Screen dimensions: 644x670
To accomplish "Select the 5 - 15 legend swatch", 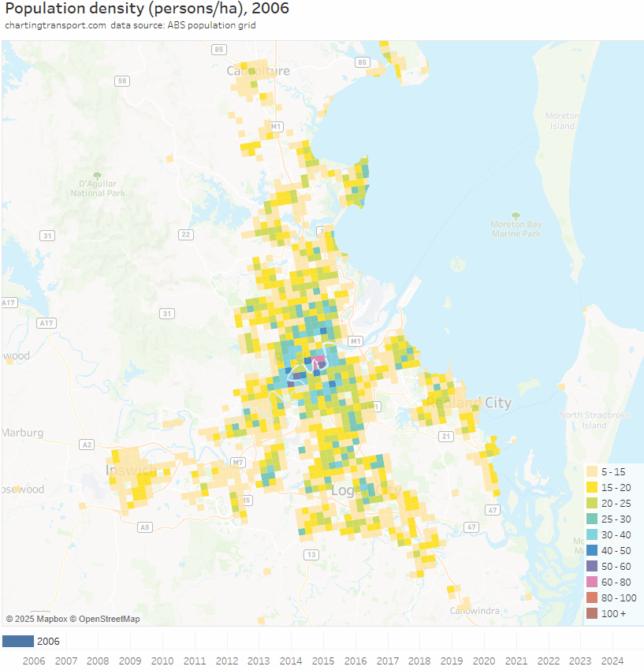I will click(591, 471).
